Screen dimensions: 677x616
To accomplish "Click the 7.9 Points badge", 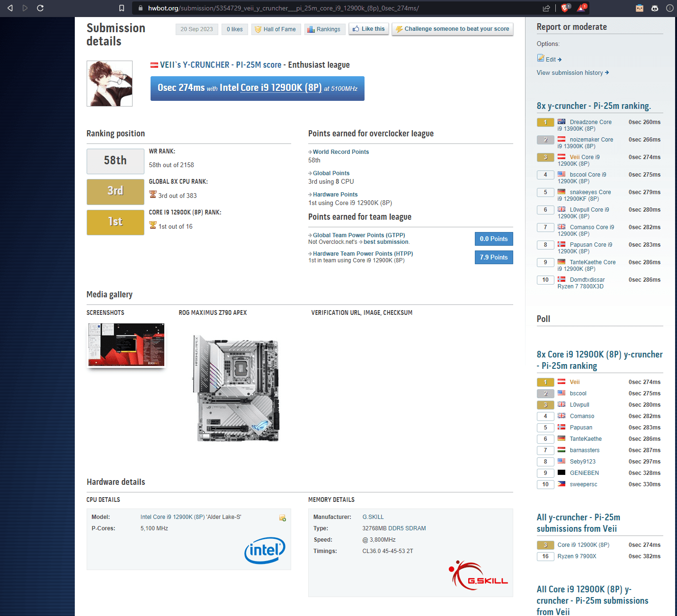I will click(x=493, y=258).
